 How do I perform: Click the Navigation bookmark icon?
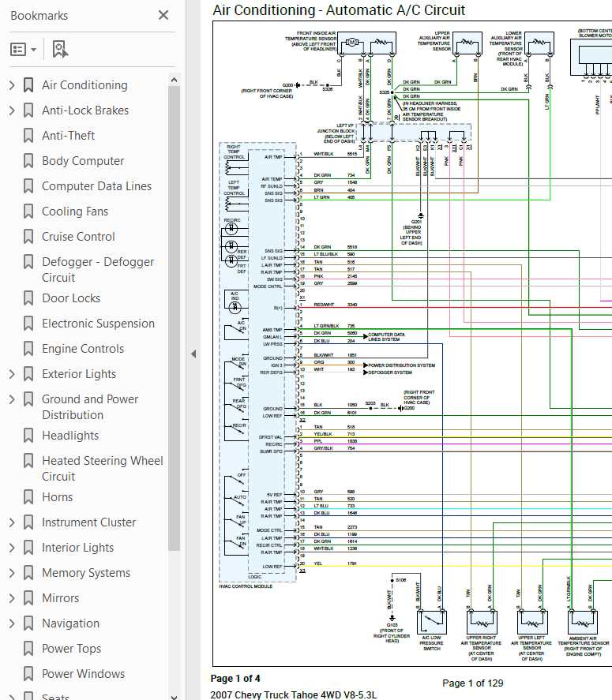[28, 623]
